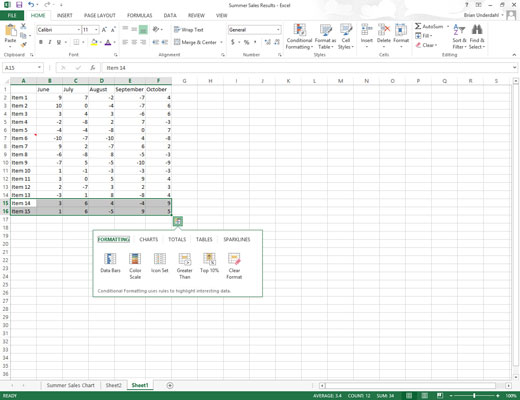Switch to the CHARTS tab in Quick Analysis

[149, 239]
